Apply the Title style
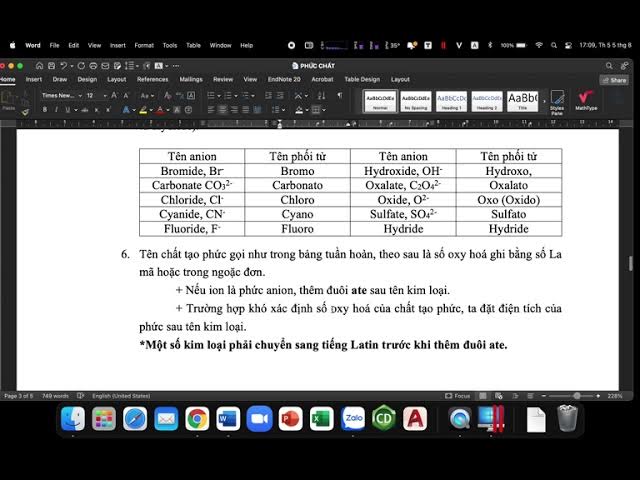Viewport: 640px width, 480px height. pyautogui.click(x=522, y=101)
